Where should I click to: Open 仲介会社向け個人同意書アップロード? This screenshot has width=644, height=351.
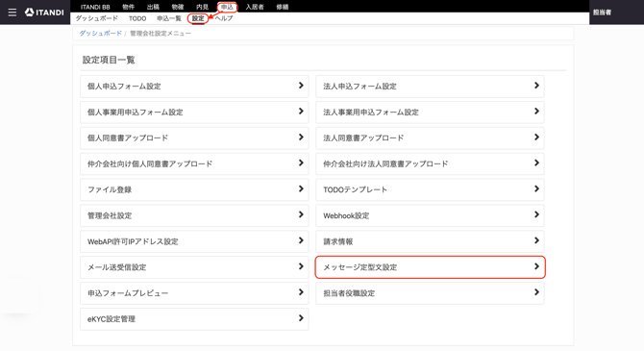(x=194, y=163)
